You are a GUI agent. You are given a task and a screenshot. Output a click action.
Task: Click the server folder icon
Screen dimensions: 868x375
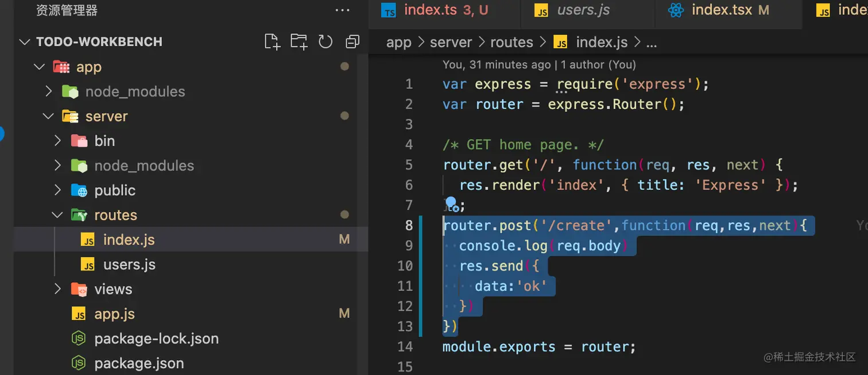70,116
